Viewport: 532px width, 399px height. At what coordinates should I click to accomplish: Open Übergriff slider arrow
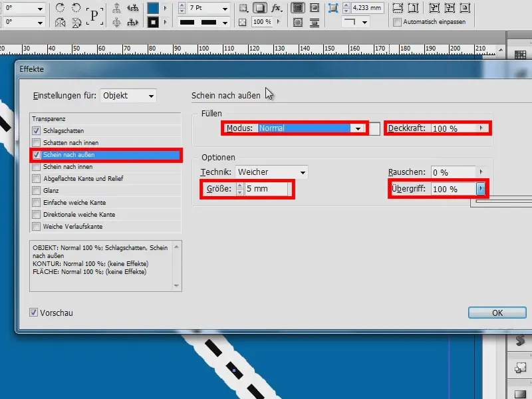481,189
